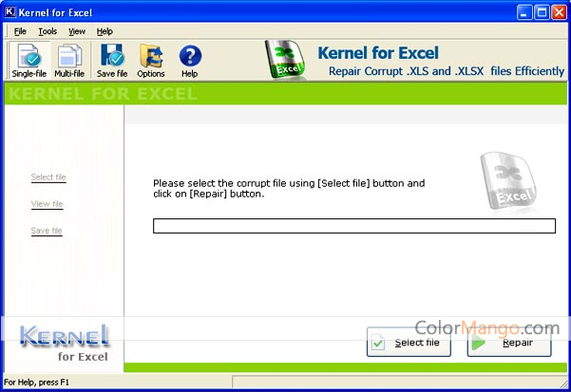Click the green Excel logo in the header
Screen dimensions: 571x392
[286, 59]
